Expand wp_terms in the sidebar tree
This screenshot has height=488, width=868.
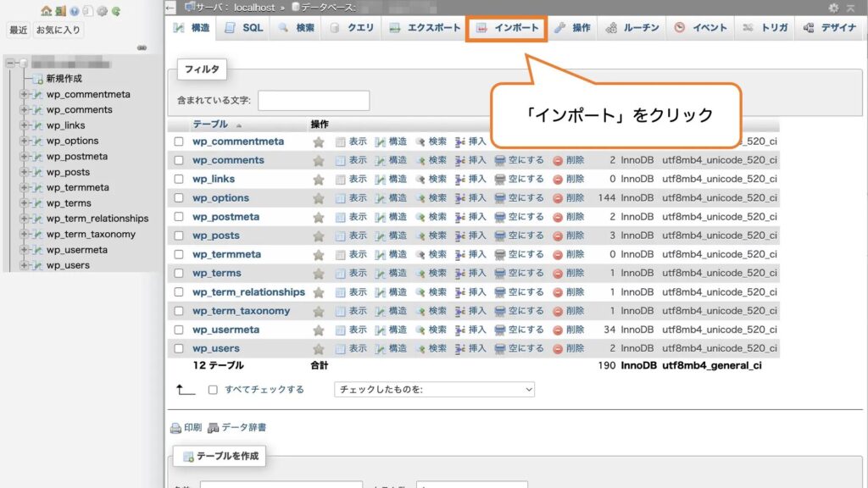tap(24, 203)
